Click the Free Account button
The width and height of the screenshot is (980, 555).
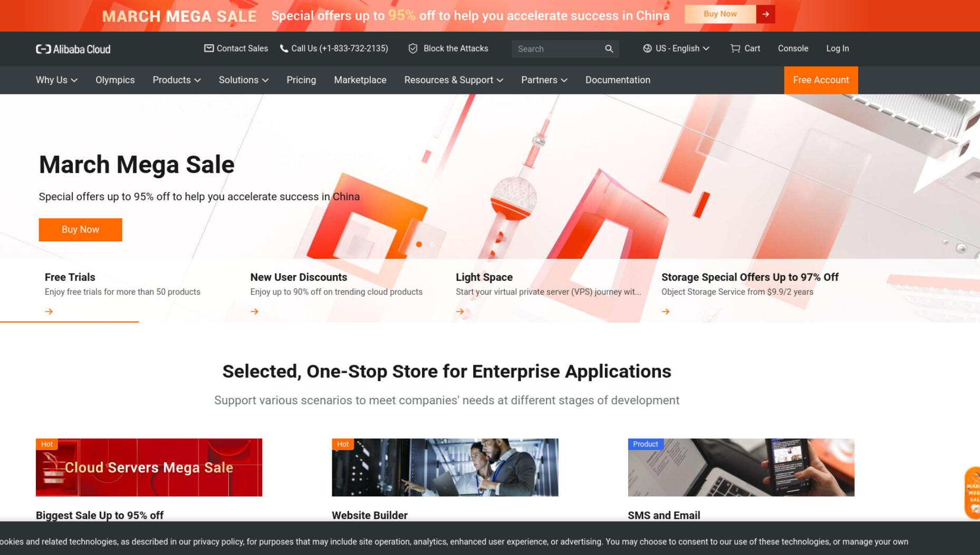click(821, 80)
